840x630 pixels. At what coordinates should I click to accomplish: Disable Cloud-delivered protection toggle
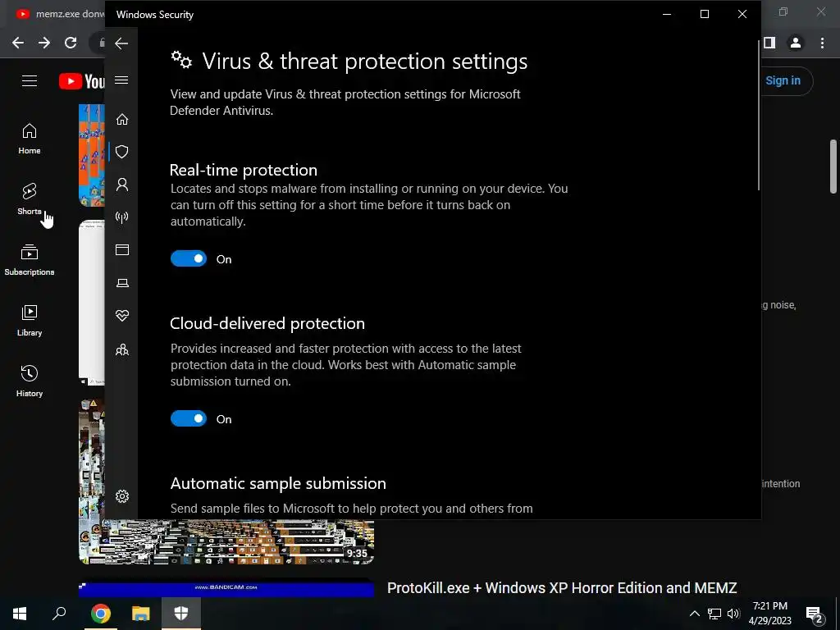189,418
